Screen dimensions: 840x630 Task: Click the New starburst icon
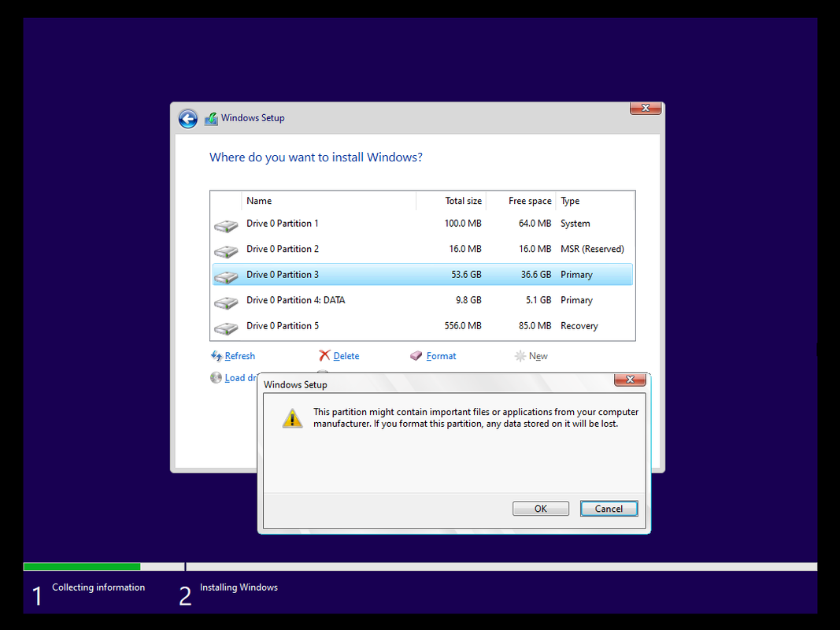click(520, 356)
